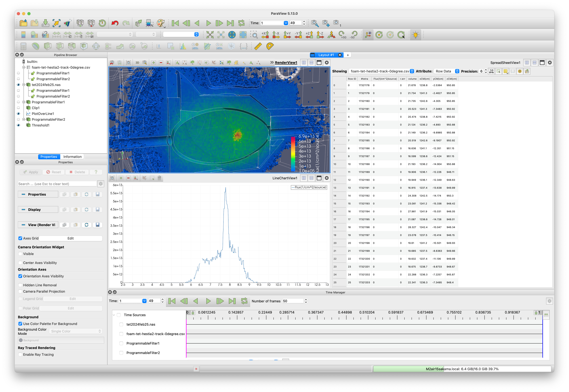The height and width of the screenshot is (392, 569).
Task: Rotate view 90 degrees clockwise icon
Action: (342, 35)
